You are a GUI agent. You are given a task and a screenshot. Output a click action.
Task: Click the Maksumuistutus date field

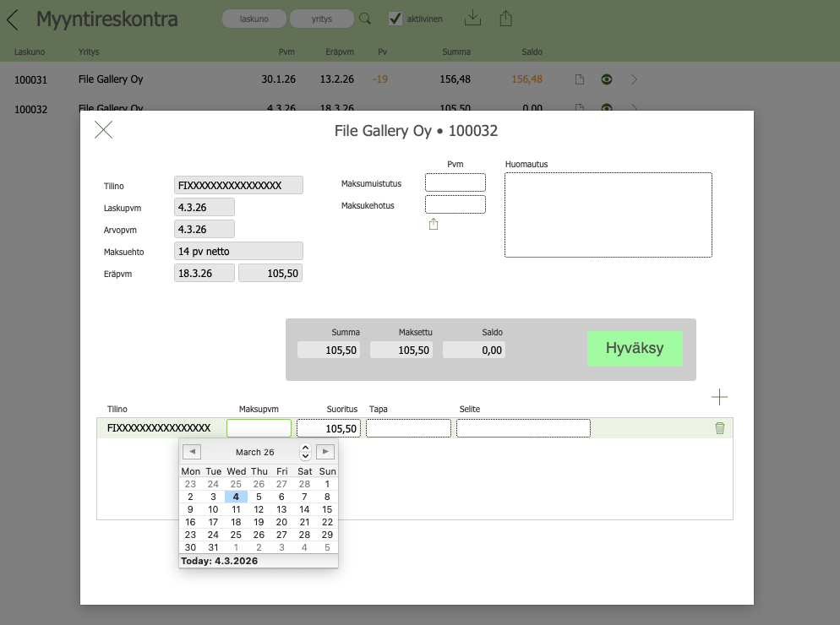pos(455,182)
